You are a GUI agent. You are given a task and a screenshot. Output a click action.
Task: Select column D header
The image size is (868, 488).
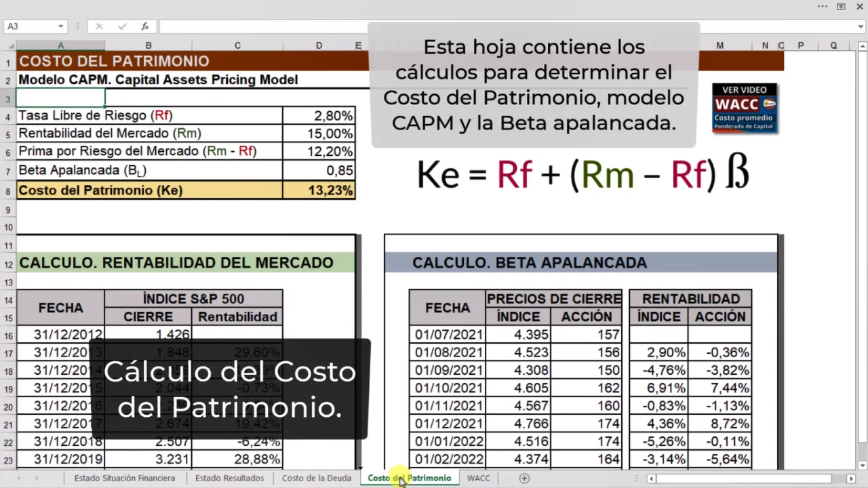(x=319, y=45)
